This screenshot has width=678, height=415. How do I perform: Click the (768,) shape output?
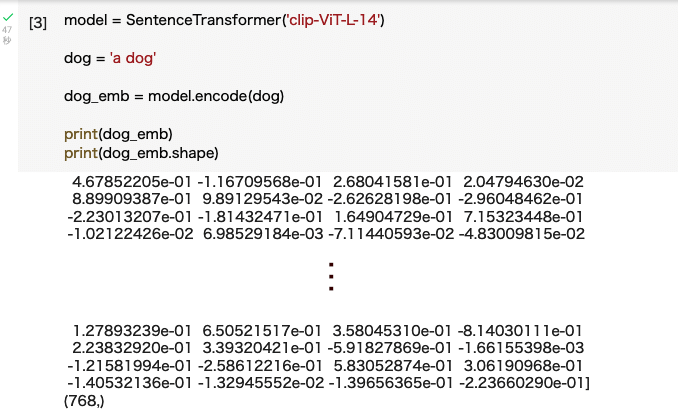tap(84, 401)
